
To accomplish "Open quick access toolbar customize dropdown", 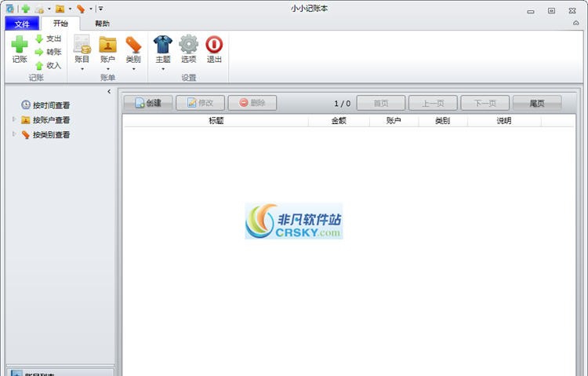I will pos(100,9).
